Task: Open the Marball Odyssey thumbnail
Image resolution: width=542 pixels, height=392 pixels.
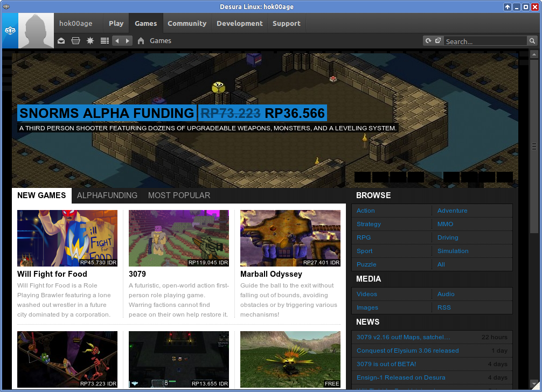Action: point(290,239)
